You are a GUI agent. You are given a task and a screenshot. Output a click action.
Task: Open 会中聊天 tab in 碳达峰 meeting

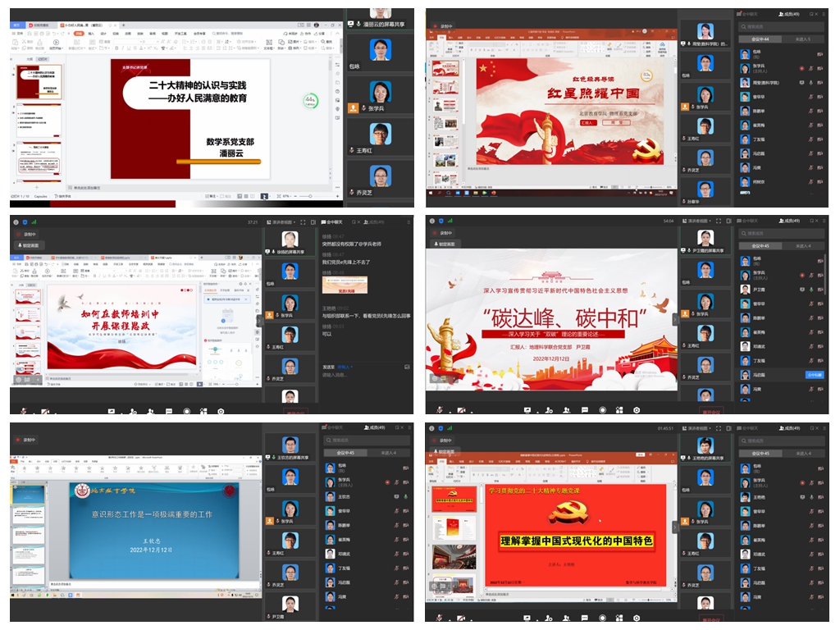click(748, 221)
